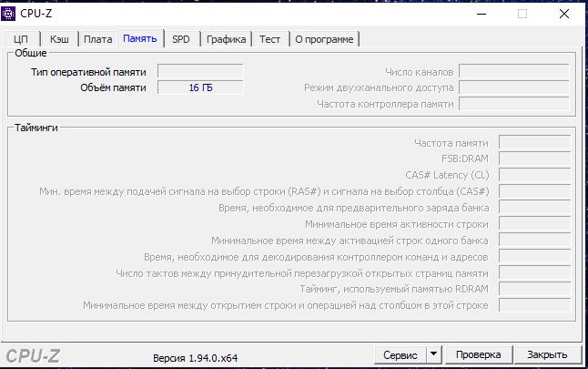Click the Число каналов field
Screen dimensions: 588x369
tap(513, 71)
